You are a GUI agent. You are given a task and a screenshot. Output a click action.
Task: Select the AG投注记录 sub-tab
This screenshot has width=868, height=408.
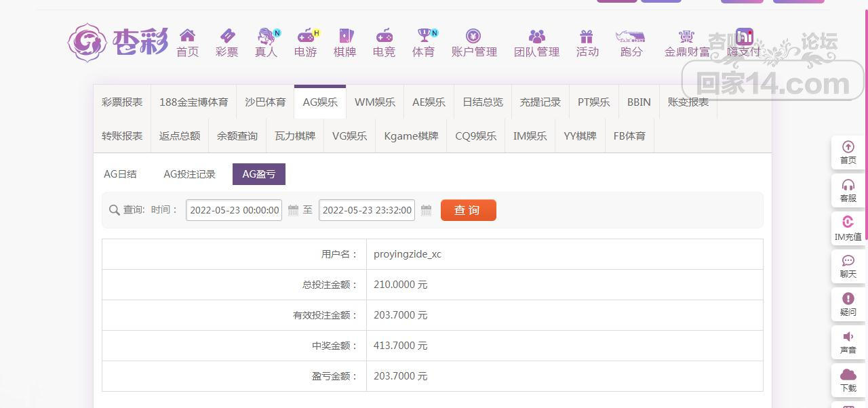[189, 174]
